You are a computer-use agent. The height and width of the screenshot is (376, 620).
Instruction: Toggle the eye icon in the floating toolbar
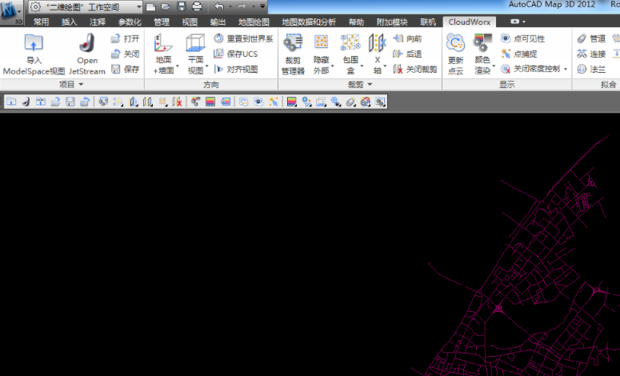pyautogui.click(x=259, y=102)
